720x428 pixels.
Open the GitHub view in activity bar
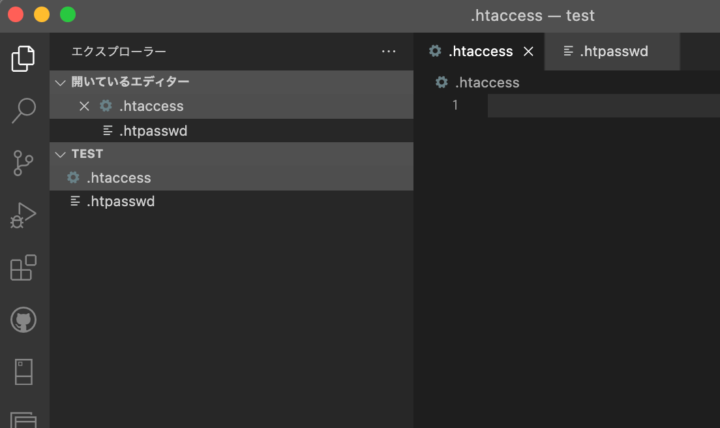23,320
